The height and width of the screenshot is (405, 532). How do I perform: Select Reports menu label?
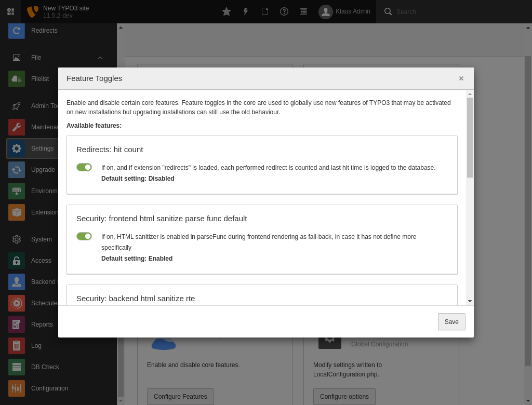click(42, 325)
